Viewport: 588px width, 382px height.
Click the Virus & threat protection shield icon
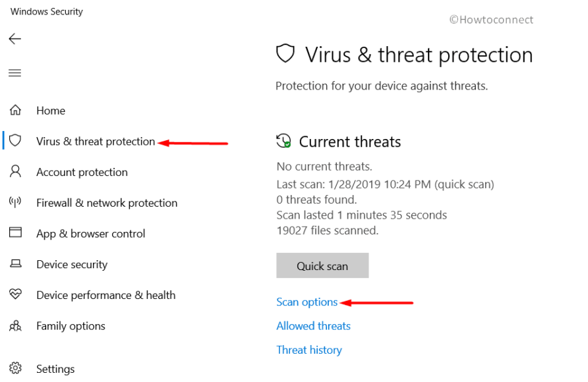tap(15, 141)
